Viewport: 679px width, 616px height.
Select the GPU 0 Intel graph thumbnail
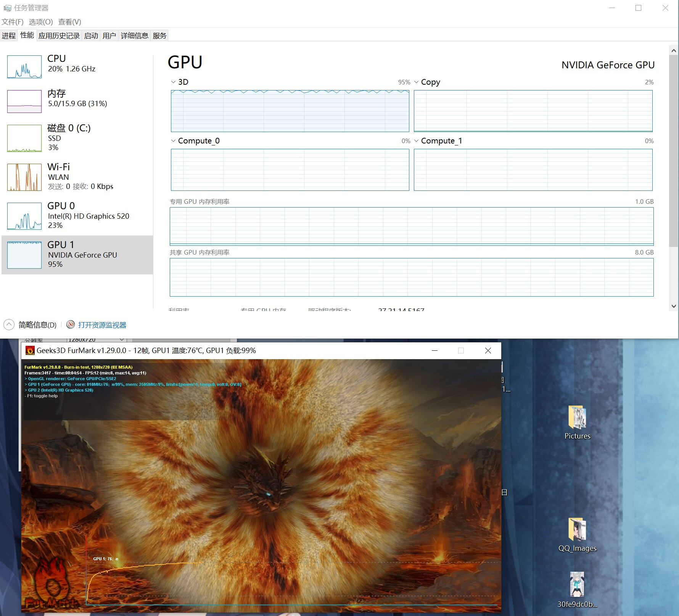pyautogui.click(x=24, y=216)
